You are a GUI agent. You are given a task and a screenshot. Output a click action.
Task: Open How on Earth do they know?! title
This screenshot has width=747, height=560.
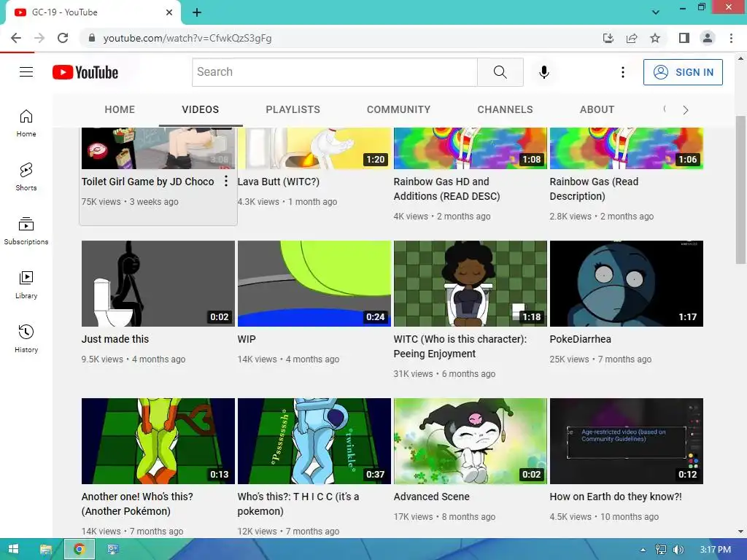point(616,497)
